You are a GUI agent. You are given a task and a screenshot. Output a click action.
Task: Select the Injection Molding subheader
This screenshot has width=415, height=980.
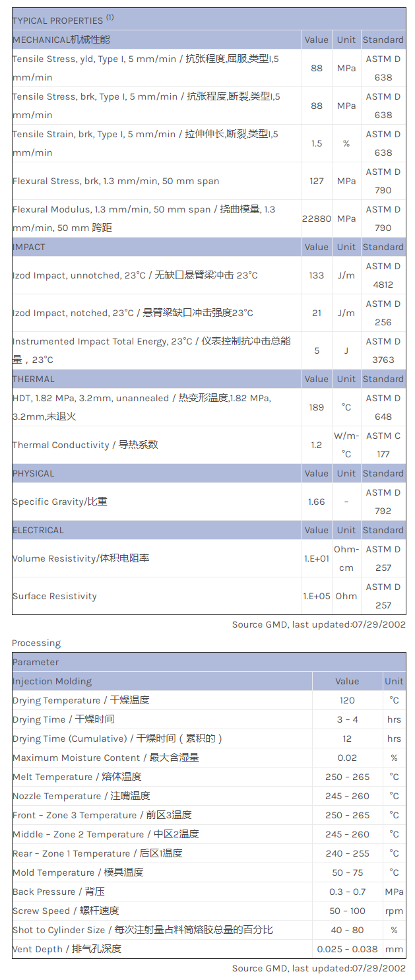pos(52,681)
